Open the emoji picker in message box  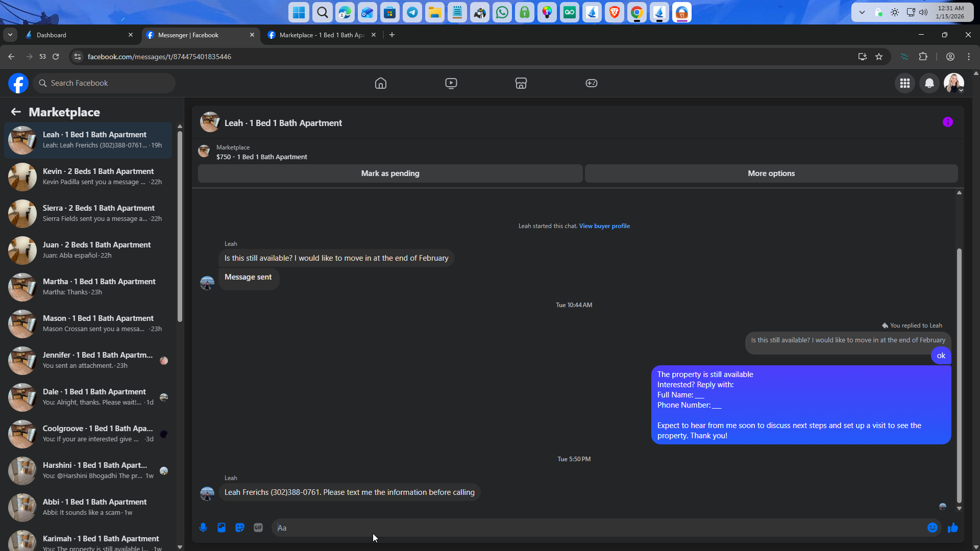pyautogui.click(x=932, y=528)
